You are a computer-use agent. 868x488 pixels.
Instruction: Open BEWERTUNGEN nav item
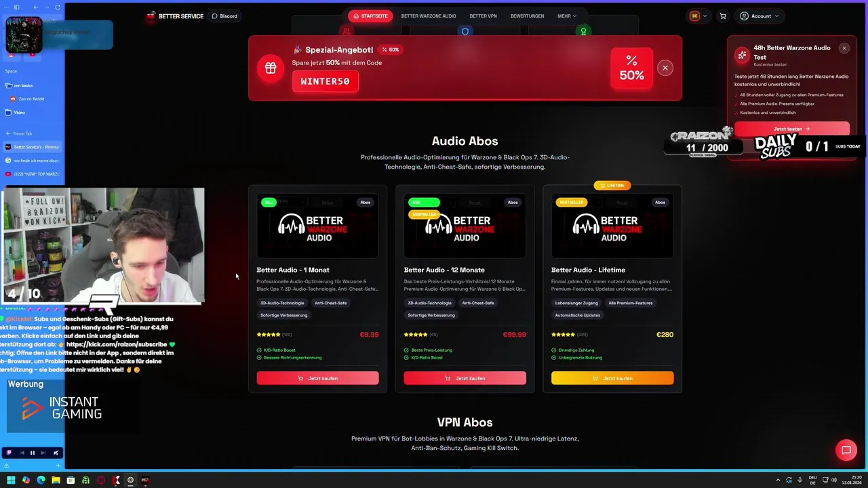(x=527, y=16)
